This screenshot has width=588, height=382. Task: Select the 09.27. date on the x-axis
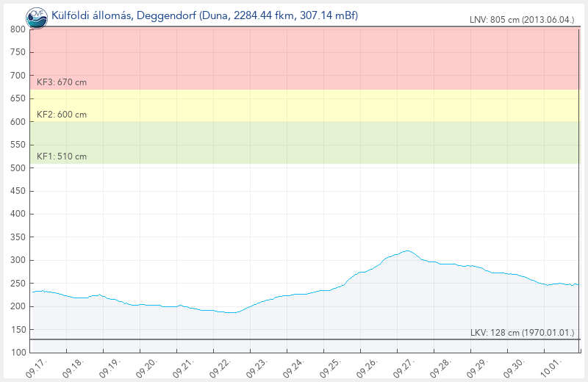[x=406, y=367]
